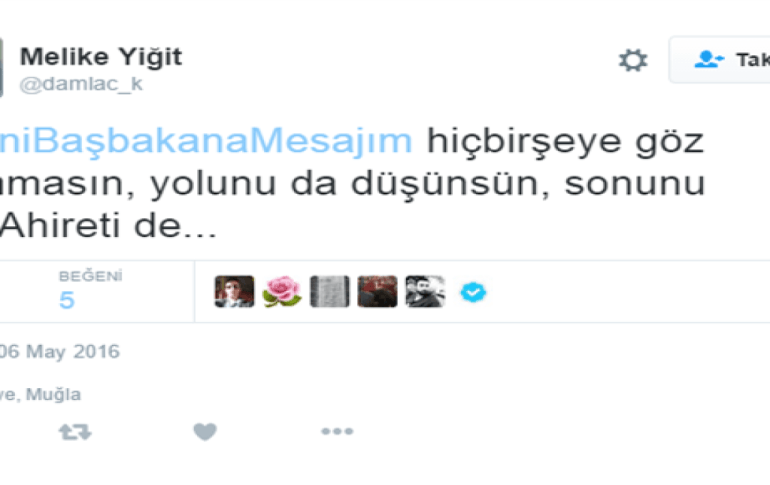Image resolution: width=770 pixels, height=485 pixels.
Task: Click the BEĞENİ likes label
Action: (x=90, y=276)
